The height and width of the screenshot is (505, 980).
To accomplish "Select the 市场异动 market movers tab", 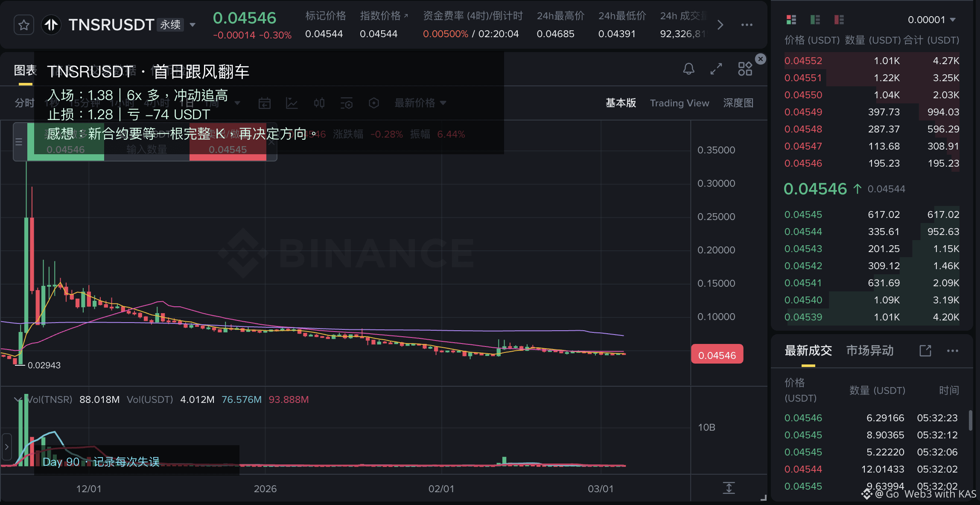I will 870,351.
